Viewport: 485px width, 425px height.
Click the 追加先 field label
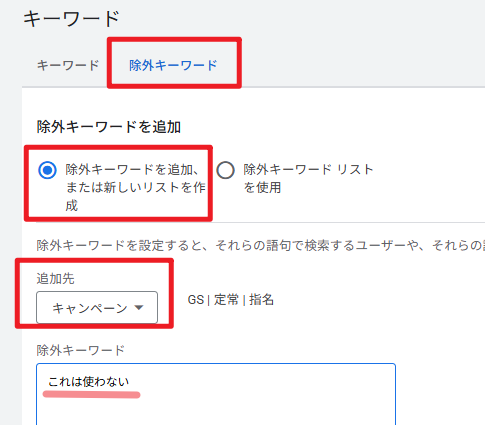click(55, 278)
